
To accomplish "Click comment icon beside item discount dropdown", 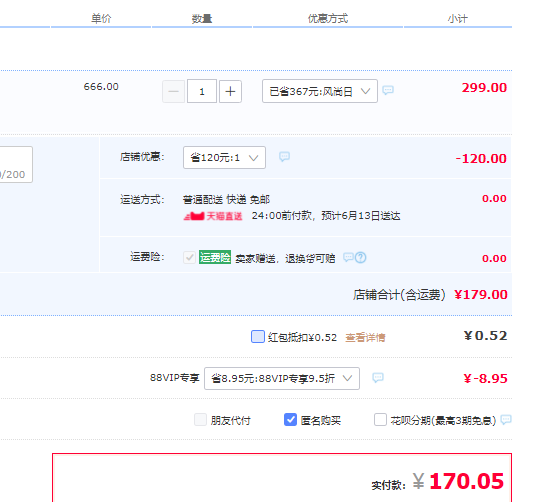I will click(388, 90).
